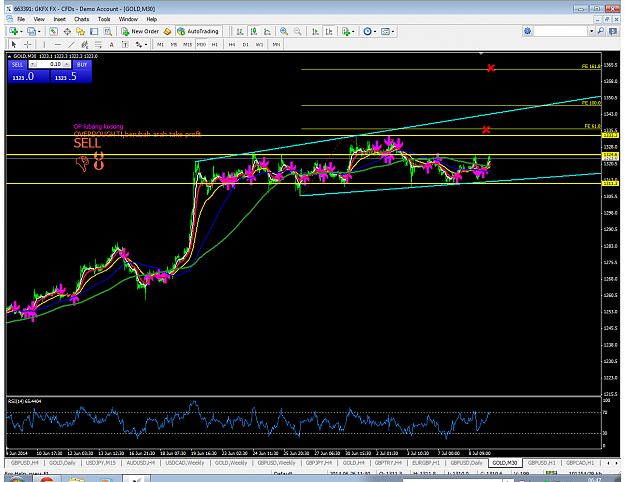Open the search box dropdown arrow

(592, 31)
